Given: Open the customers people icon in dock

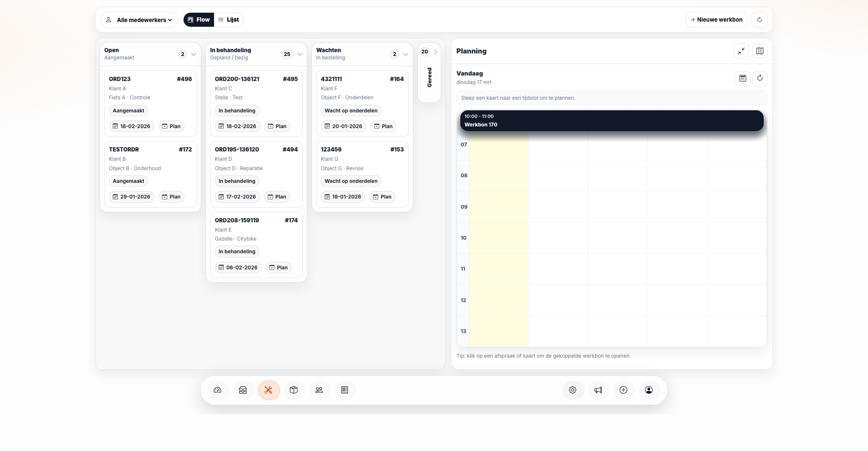Looking at the screenshot, I should [319, 390].
